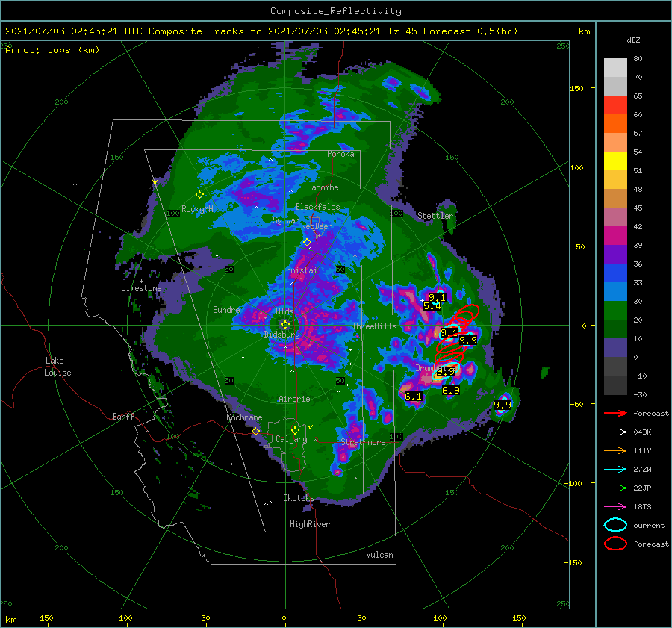The width and height of the screenshot is (672, 628).
Task: Click the UTC timestamp forecast header line
Action: coord(261,31)
